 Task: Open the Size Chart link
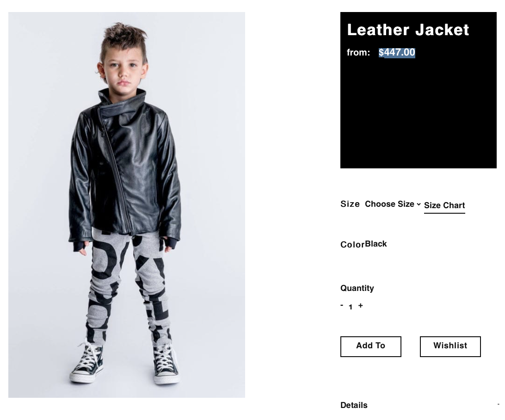(x=444, y=205)
